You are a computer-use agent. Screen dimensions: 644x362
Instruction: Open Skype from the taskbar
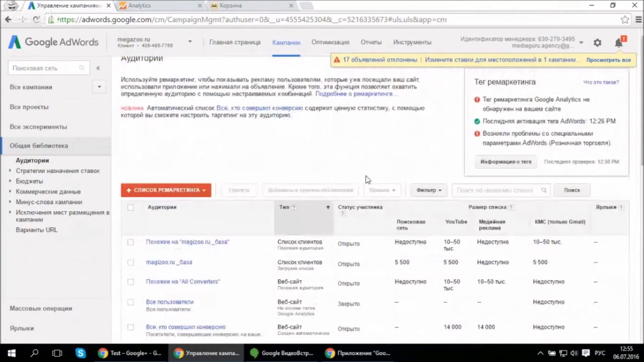pos(80,353)
